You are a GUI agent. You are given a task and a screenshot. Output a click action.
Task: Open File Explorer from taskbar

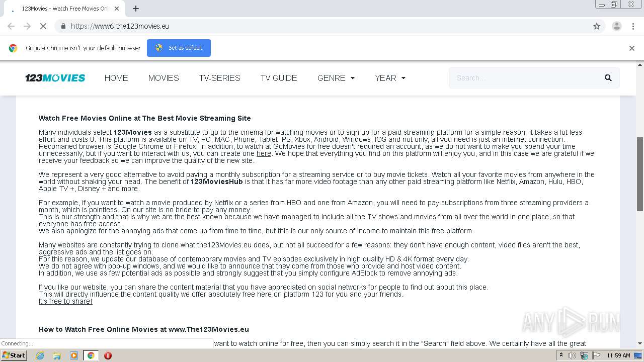pos(57,355)
